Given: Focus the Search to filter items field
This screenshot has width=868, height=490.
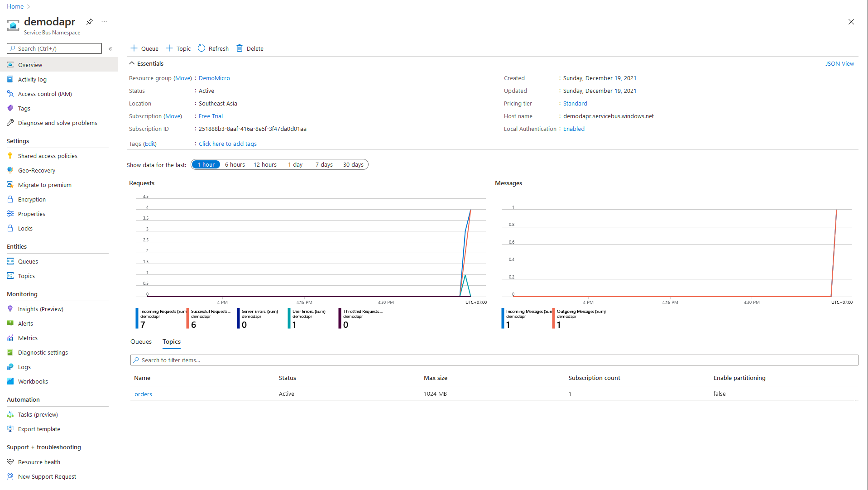Looking at the screenshot, I should (x=494, y=360).
